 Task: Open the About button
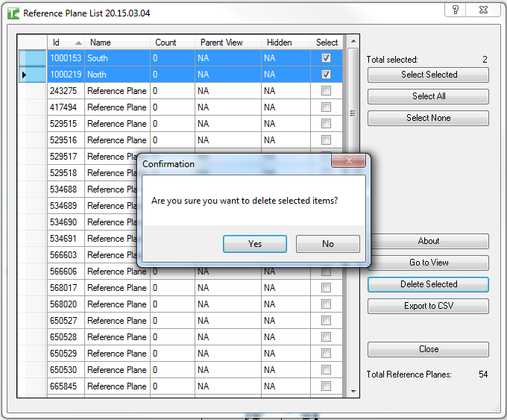point(429,241)
